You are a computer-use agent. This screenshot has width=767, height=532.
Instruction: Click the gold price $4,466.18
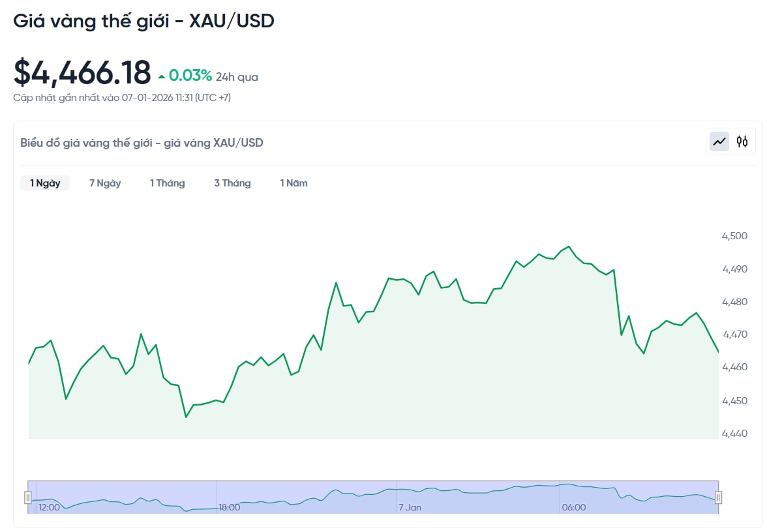pyautogui.click(x=83, y=73)
